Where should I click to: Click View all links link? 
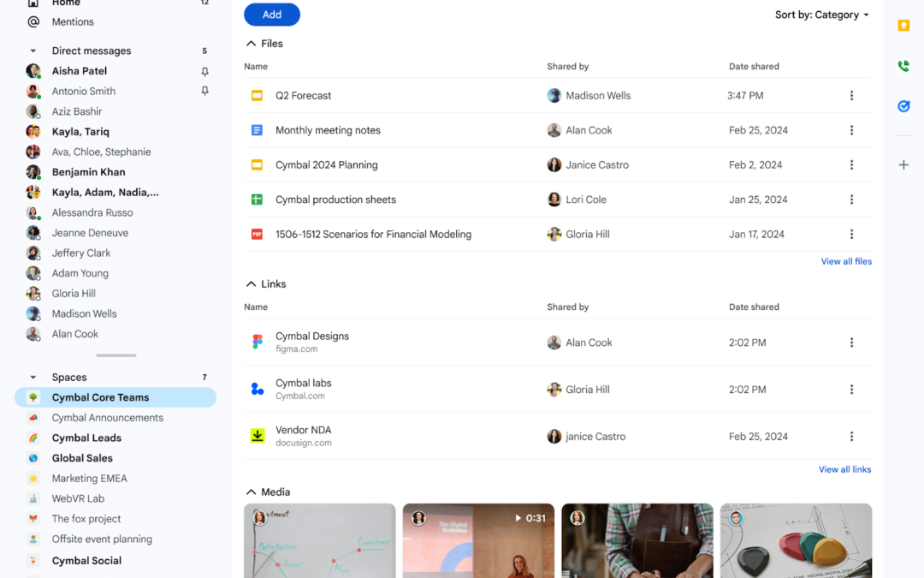(844, 469)
